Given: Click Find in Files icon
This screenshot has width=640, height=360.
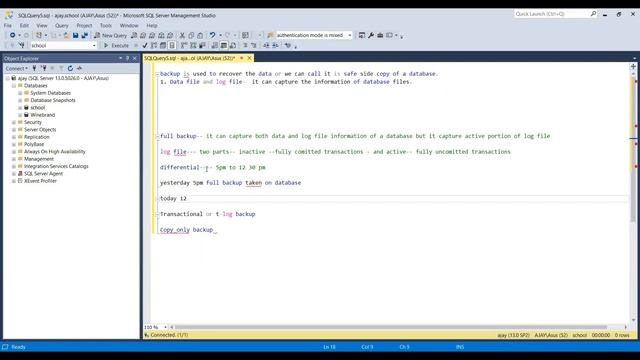Looking at the screenshot, I should pyautogui.click(x=270, y=36).
